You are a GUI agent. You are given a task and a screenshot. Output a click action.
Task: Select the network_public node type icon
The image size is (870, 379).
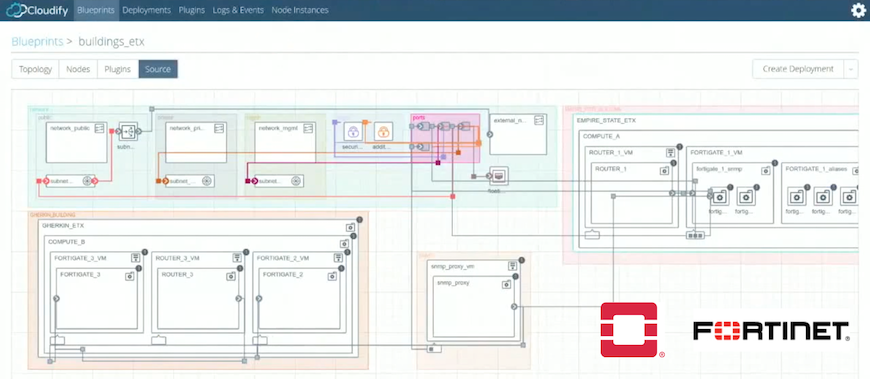click(x=99, y=129)
